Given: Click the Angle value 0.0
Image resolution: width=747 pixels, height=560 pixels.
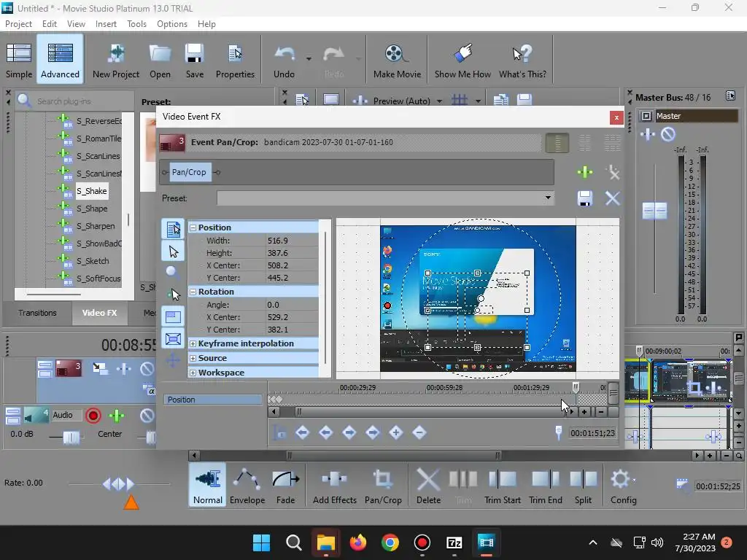Looking at the screenshot, I should (292, 305).
